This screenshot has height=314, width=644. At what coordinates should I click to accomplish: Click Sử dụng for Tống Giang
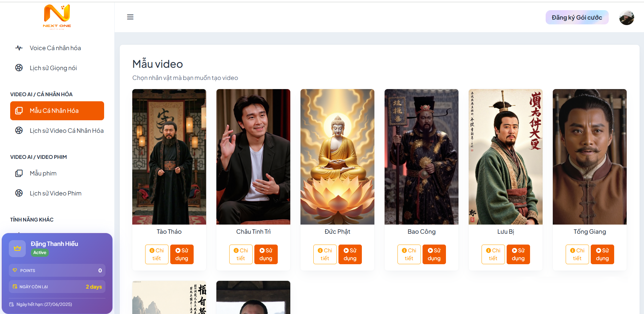pyautogui.click(x=602, y=254)
